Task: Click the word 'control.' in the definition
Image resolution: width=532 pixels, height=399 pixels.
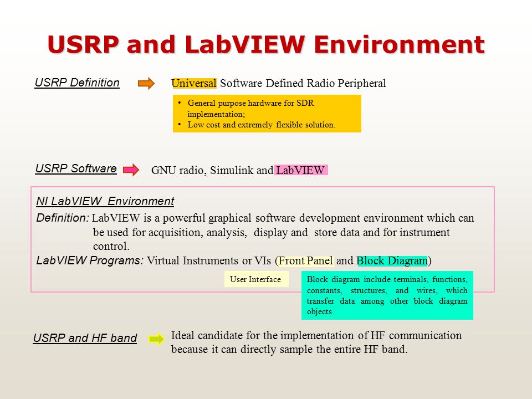Action: [111, 246]
